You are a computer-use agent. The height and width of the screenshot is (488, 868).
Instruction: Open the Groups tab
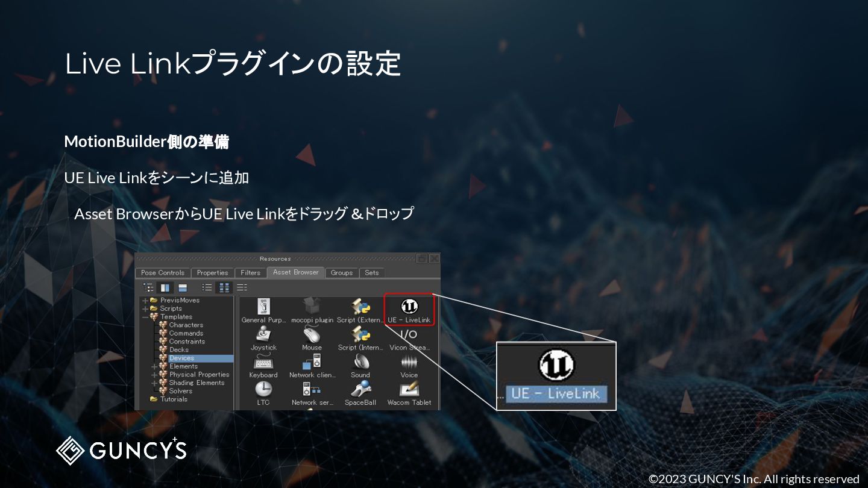(x=342, y=273)
